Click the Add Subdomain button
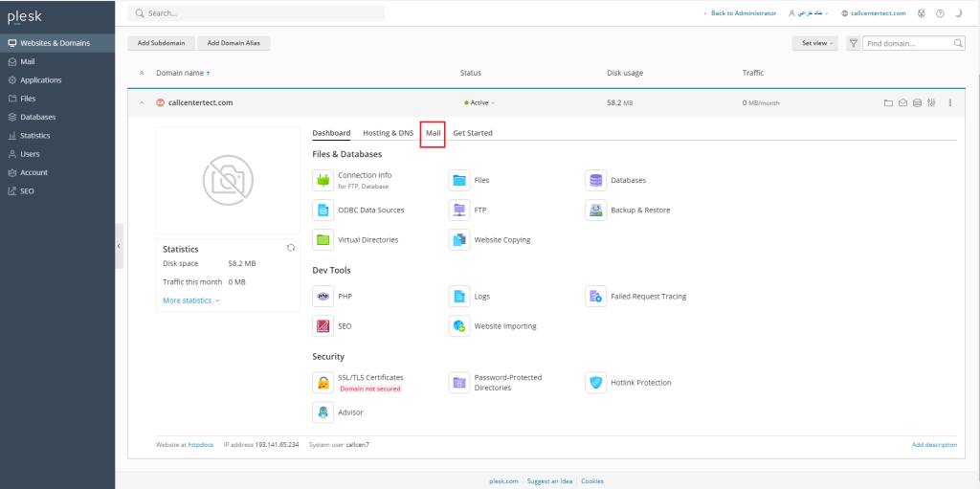The image size is (980, 489). point(161,43)
